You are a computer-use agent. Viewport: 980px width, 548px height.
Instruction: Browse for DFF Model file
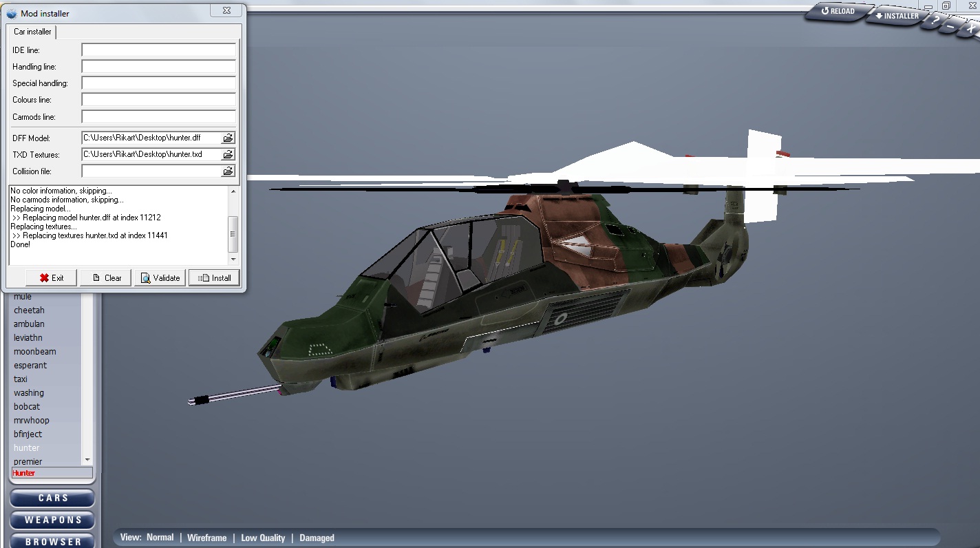pos(228,138)
